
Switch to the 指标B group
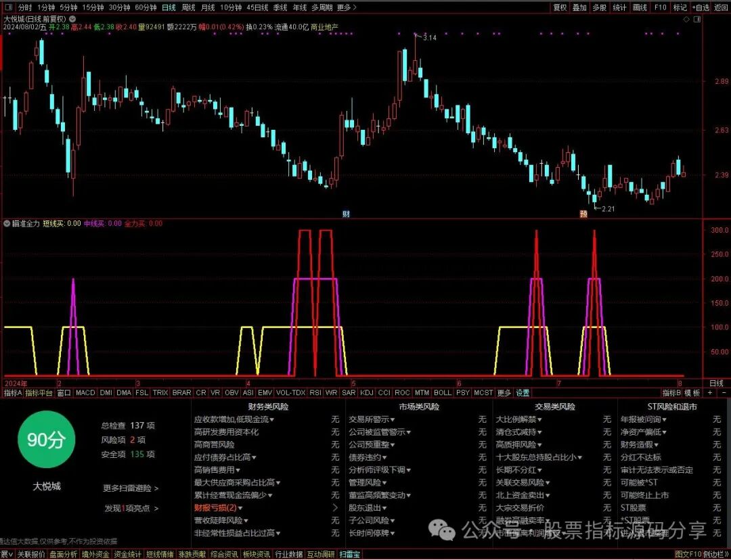coord(671,393)
